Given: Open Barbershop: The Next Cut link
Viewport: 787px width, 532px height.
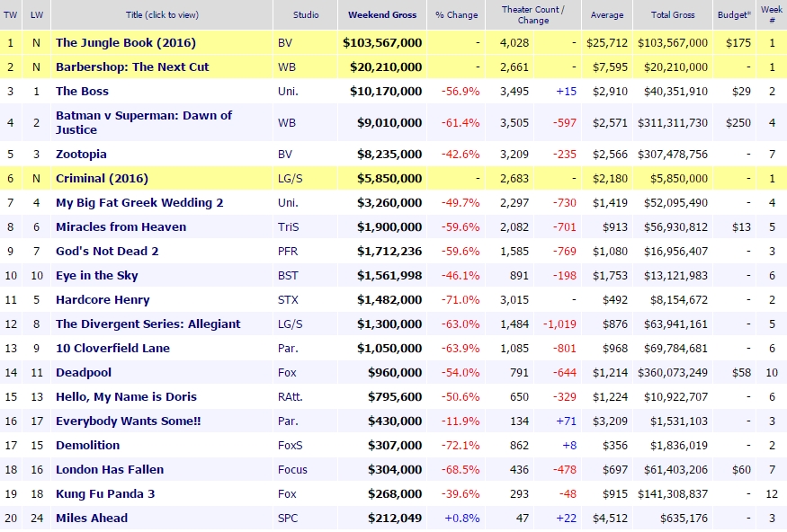Looking at the screenshot, I should [132, 66].
